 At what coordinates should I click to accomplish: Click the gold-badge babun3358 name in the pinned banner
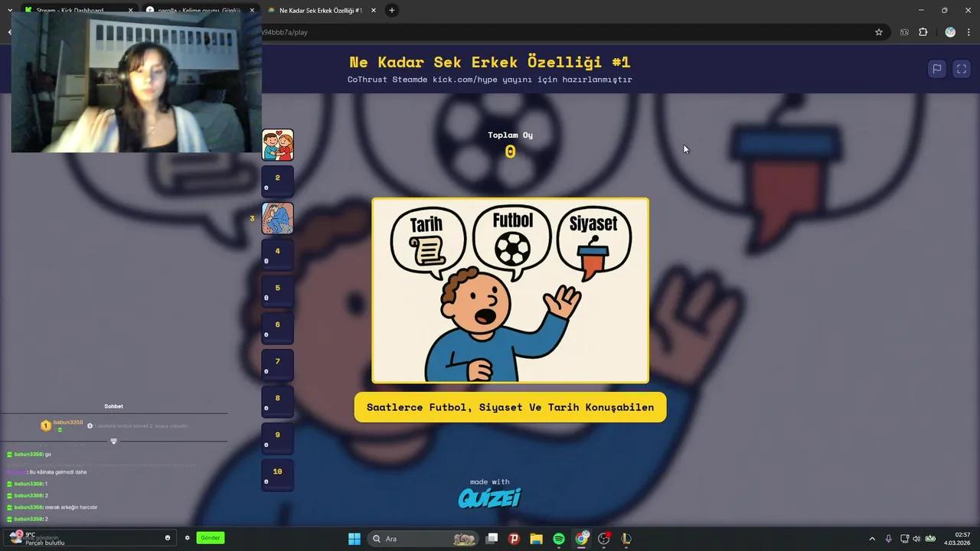click(x=68, y=422)
